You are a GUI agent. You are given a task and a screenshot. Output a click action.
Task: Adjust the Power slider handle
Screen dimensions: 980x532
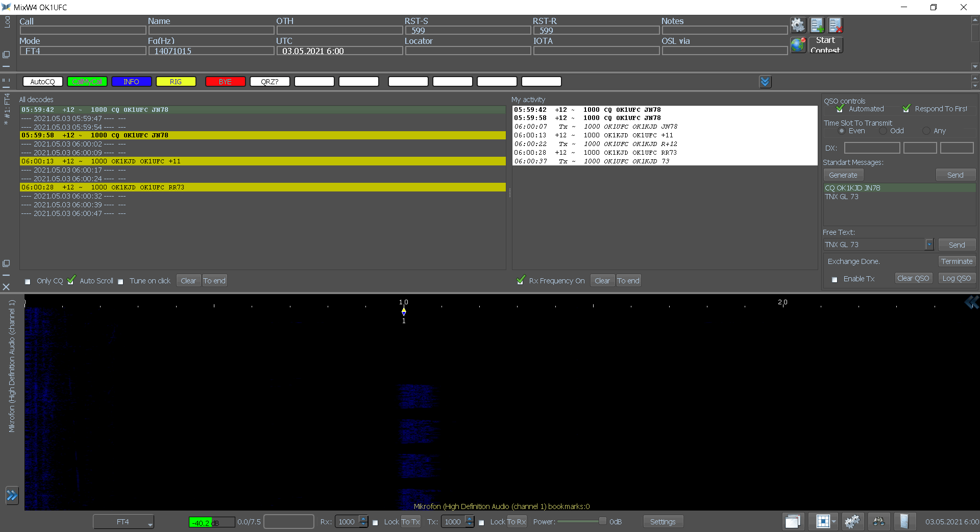[602, 521]
